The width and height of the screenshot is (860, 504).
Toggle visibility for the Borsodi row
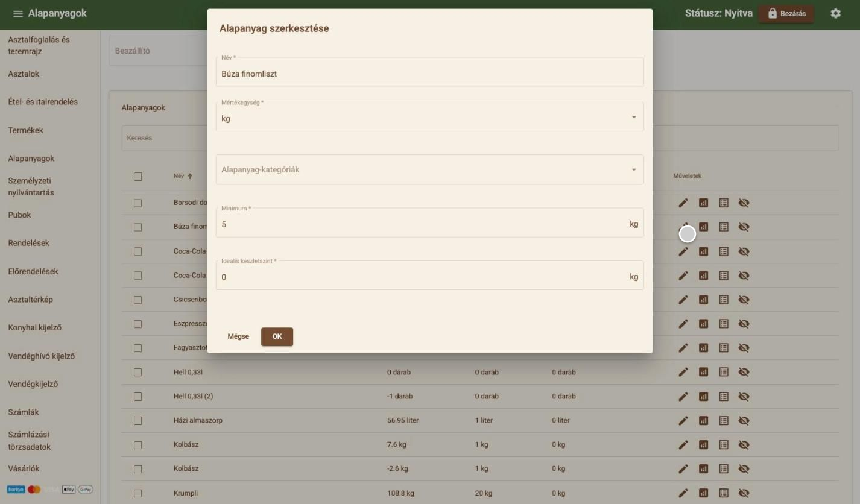pyautogui.click(x=744, y=203)
